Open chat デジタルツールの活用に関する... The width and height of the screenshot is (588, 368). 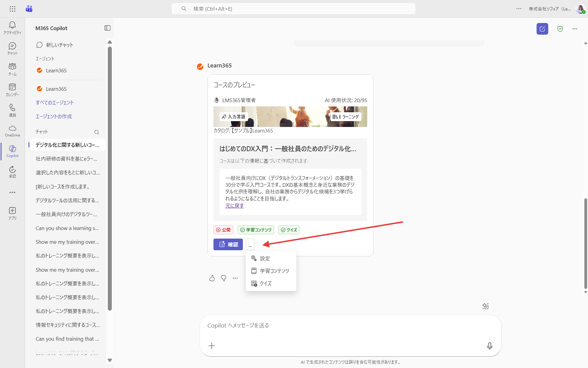(x=68, y=201)
